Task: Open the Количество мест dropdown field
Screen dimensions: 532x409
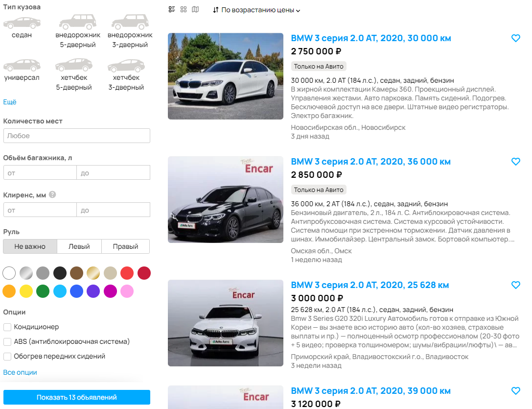Action: [77, 136]
